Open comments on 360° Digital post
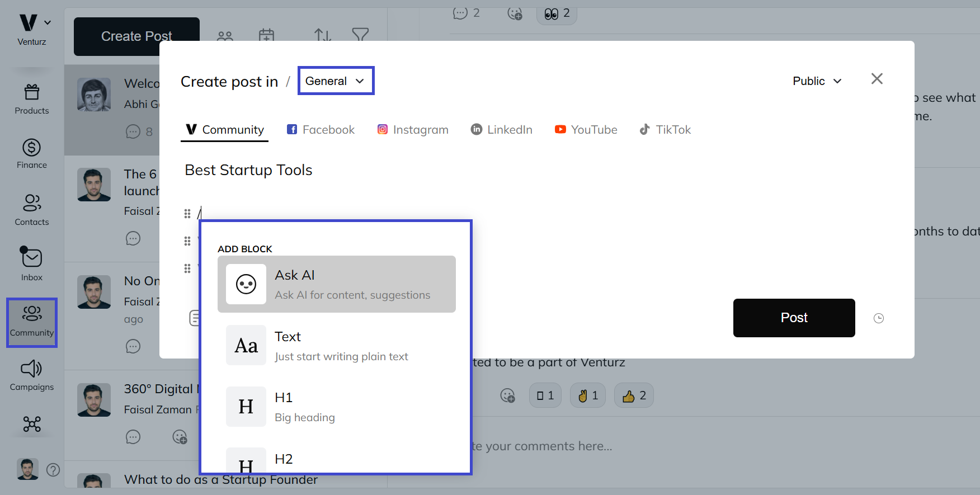 tap(133, 437)
